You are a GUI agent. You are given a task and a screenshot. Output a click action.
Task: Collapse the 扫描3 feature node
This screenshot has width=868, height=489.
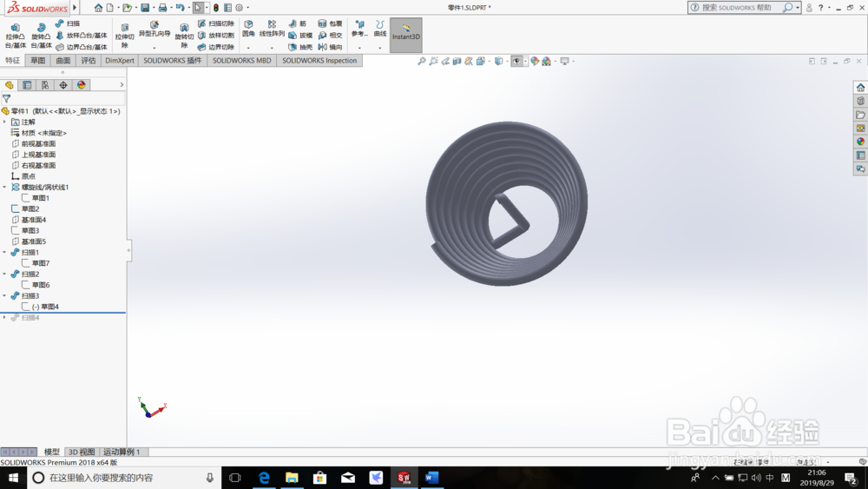(4, 295)
